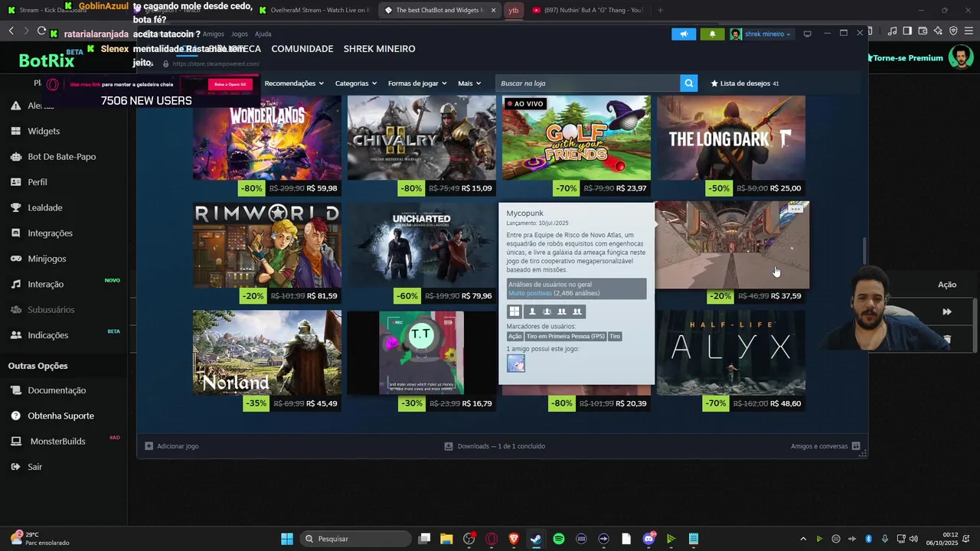Viewport: 980px width, 551px height.
Task: Click the Steam announcements megaphone button
Action: click(x=684, y=34)
